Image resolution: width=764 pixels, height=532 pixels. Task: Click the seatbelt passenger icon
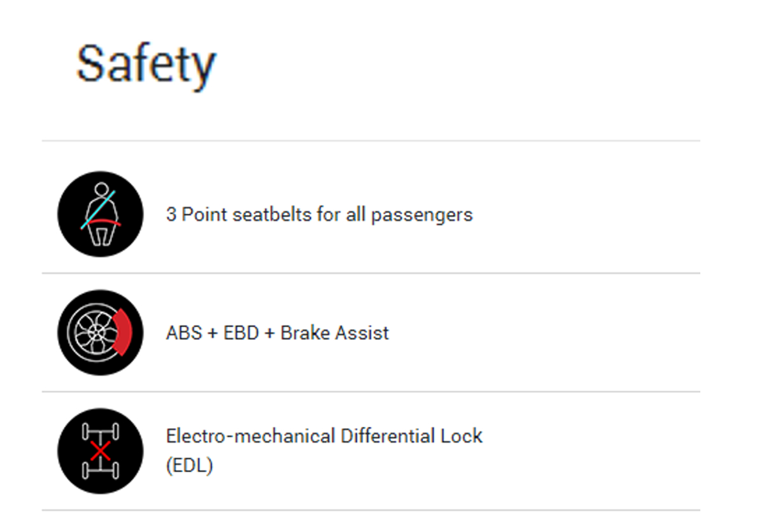(x=100, y=214)
